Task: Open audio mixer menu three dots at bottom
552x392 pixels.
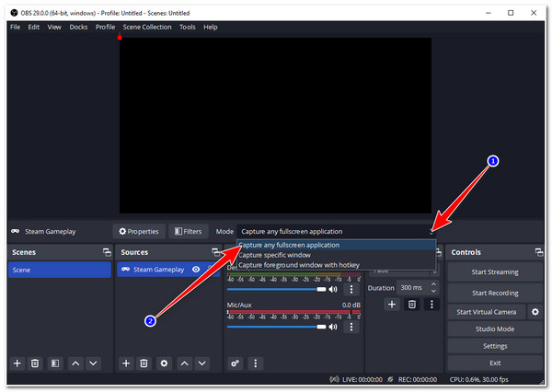Action: (256, 363)
